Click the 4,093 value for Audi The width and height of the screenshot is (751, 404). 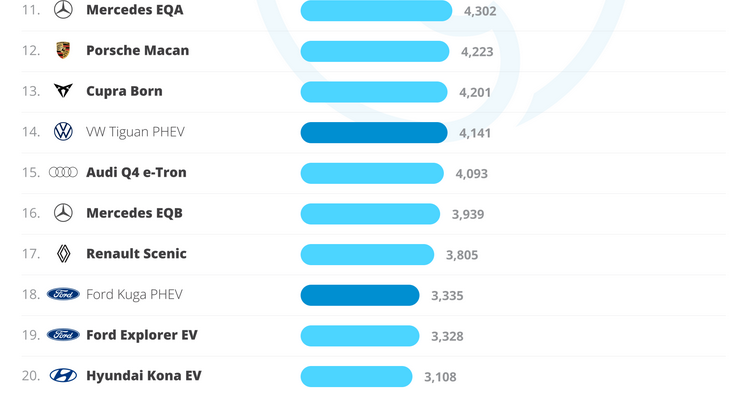[471, 174]
